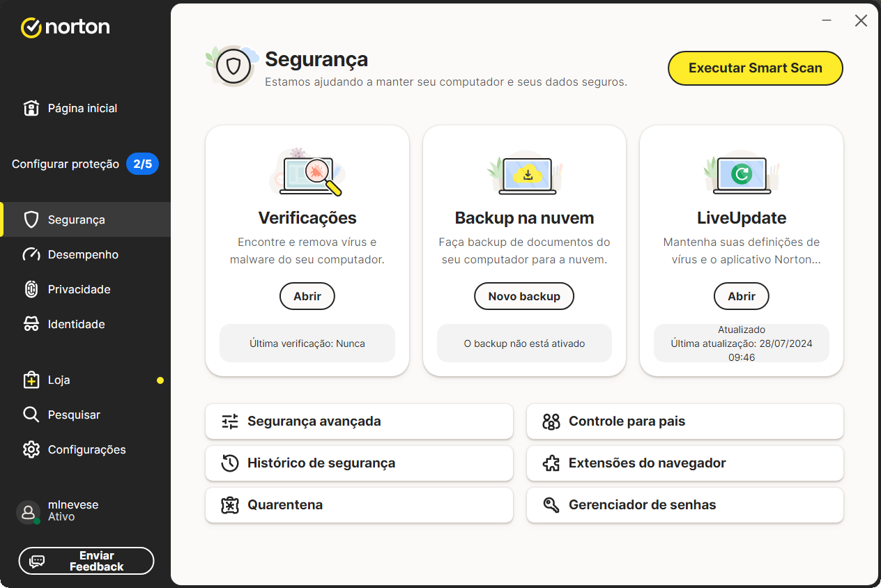Close the Norton window
This screenshot has height=588, width=881.
(x=861, y=21)
